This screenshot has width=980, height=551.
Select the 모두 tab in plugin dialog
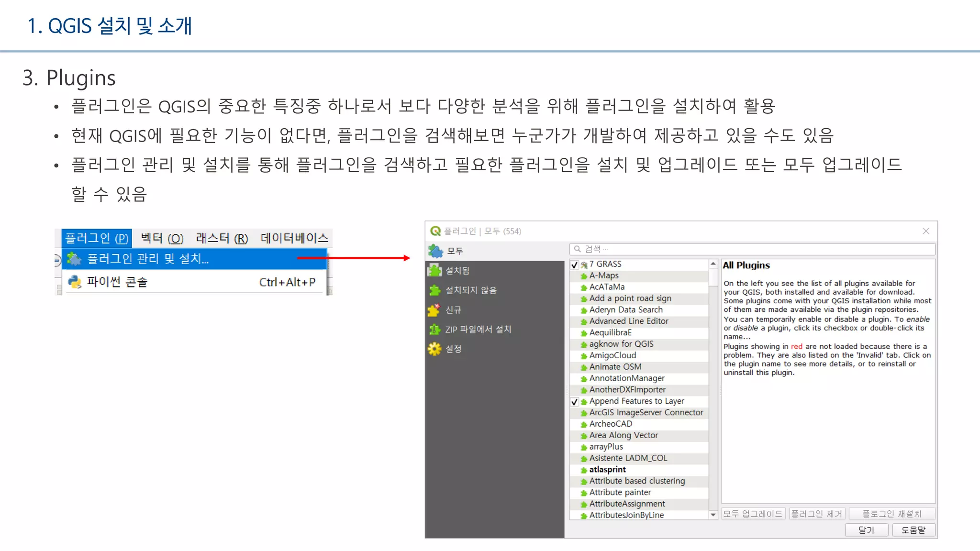coord(495,251)
